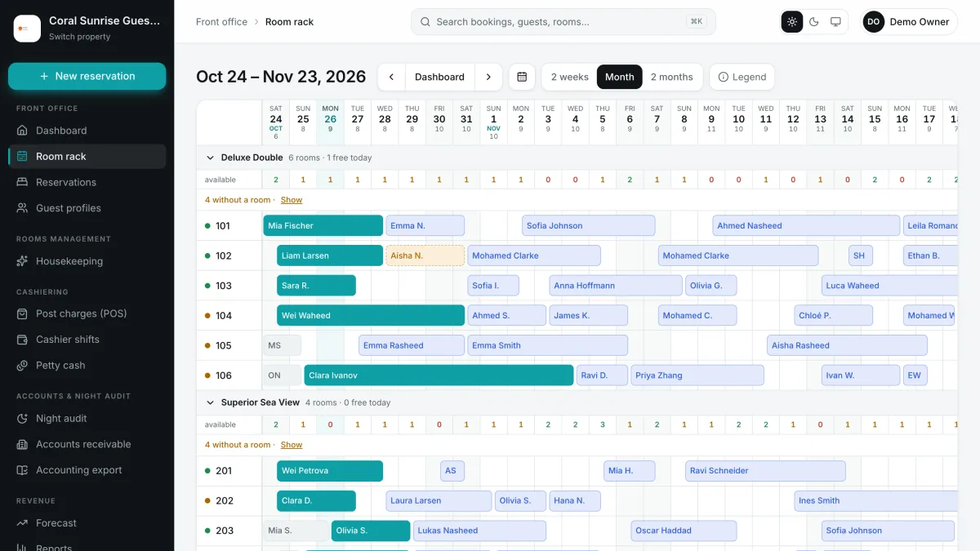Open Priya Zhang booking in room 106
The height and width of the screenshot is (551, 980).
697,375
